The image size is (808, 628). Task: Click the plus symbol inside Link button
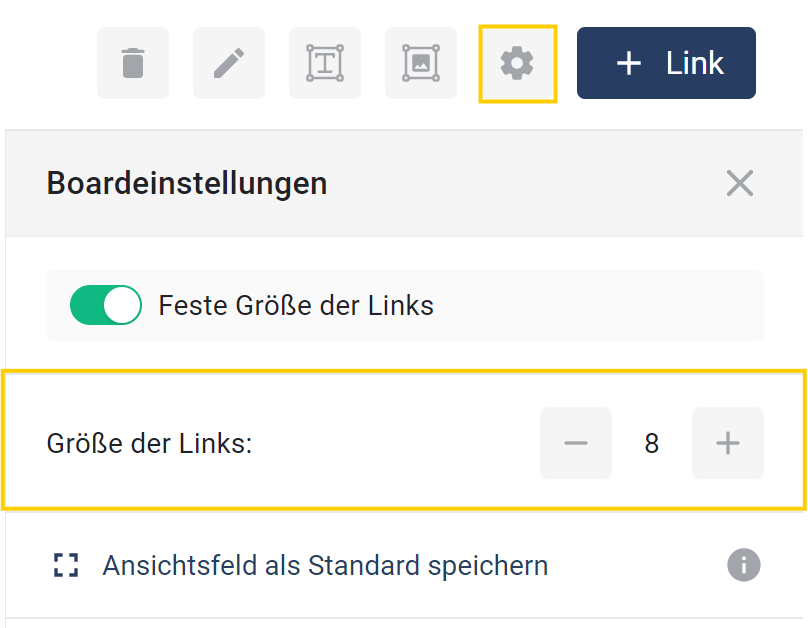628,63
